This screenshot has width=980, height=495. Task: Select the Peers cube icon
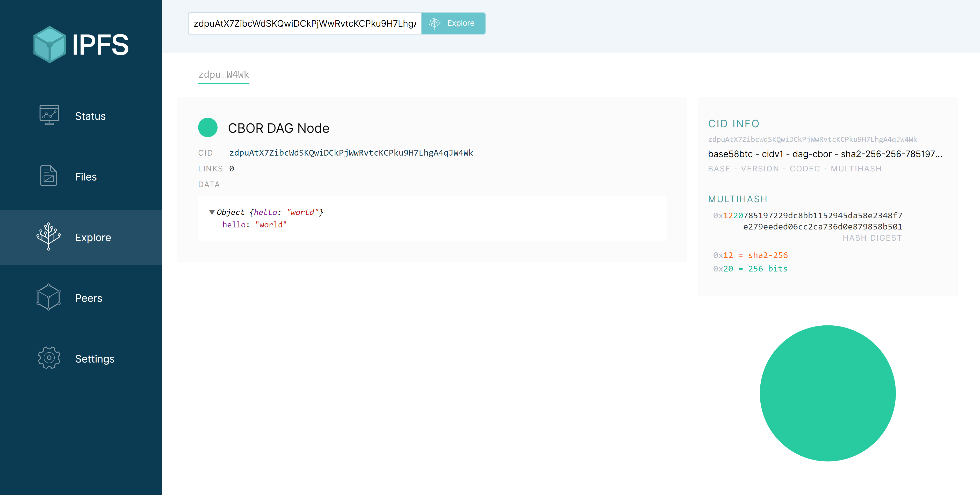[48, 298]
